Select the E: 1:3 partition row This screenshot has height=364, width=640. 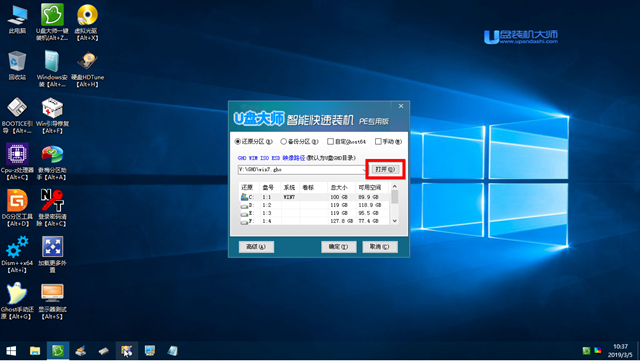click(x=315, y=213)
